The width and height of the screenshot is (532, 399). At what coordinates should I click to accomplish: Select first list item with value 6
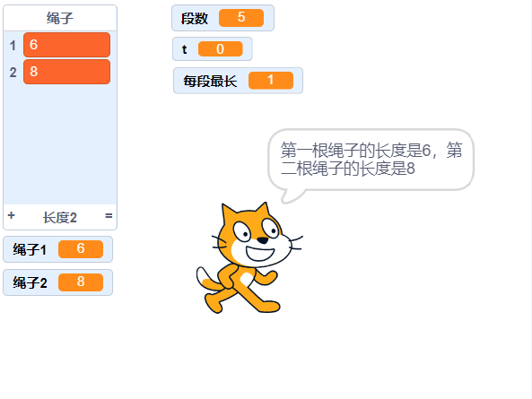[67, 45]
